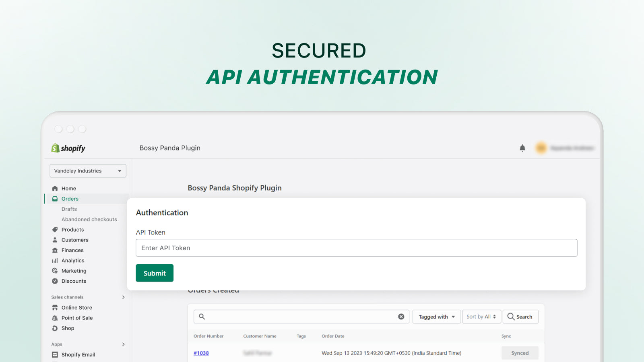Click the Marketing target icon
Image resolution: width=644 pixels, height=362 pixels.
(x=55, y=271)
